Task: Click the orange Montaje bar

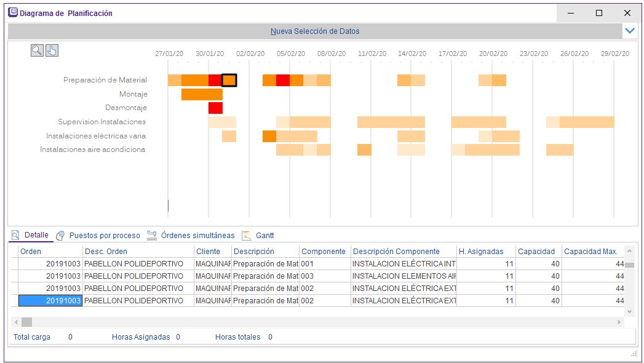Action: [202, 94]
